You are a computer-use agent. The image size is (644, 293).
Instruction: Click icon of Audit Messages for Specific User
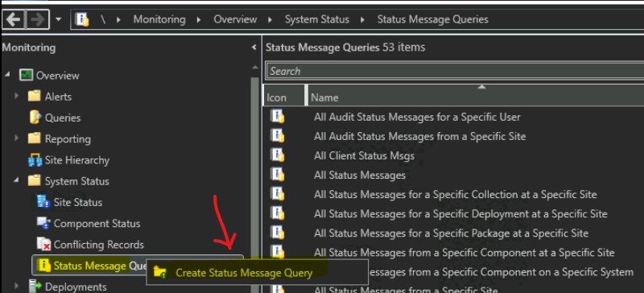[x=277, y=117]
